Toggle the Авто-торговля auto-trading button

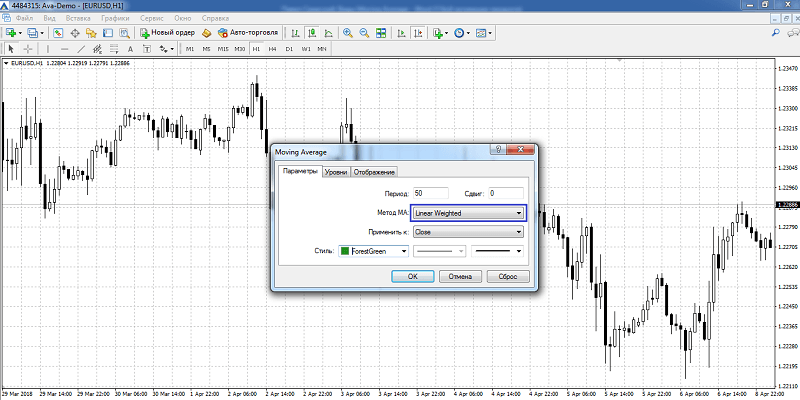[248, 33]
